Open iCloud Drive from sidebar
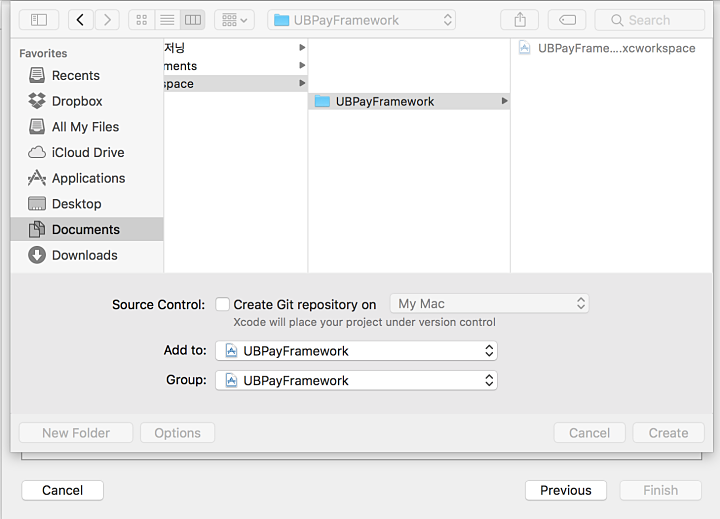This screenshot has width=720, height=519. click(87, 152)
